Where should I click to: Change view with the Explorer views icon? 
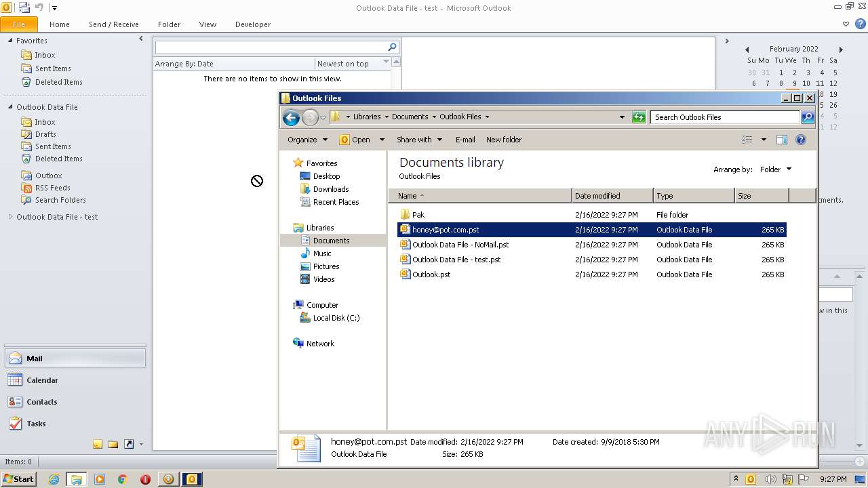(747, 140)
